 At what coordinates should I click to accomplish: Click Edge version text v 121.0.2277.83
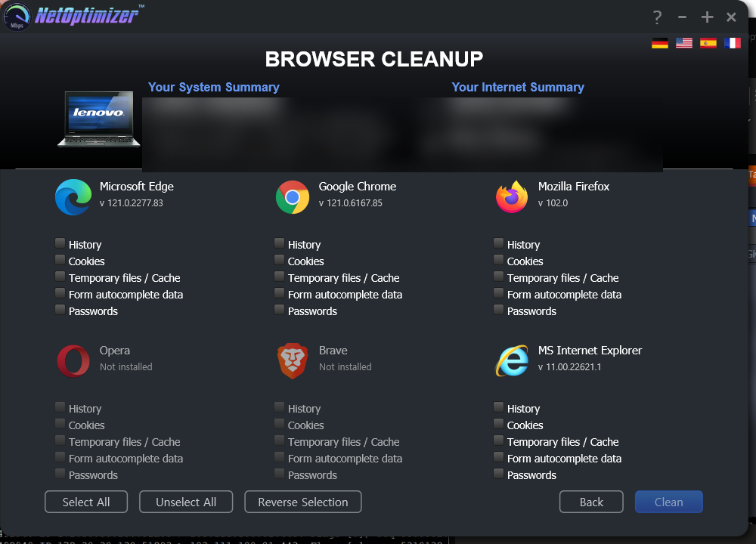(x=131, y=203)
